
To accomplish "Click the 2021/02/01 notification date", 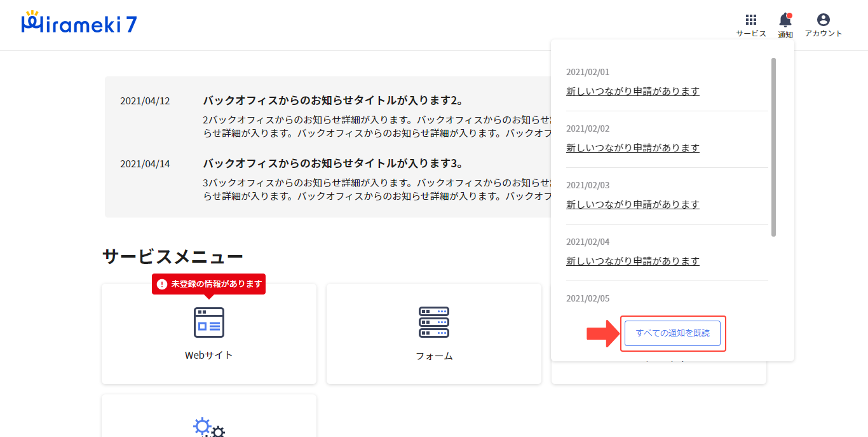I will tap(588, 72).
